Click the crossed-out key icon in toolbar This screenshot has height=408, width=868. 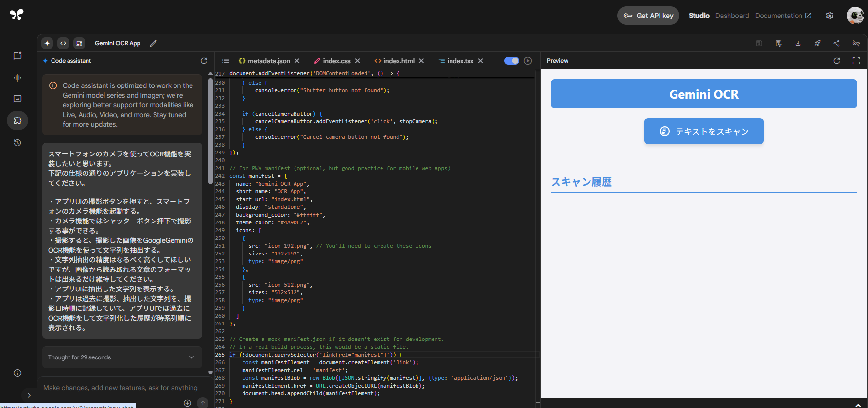click(856, 43)
